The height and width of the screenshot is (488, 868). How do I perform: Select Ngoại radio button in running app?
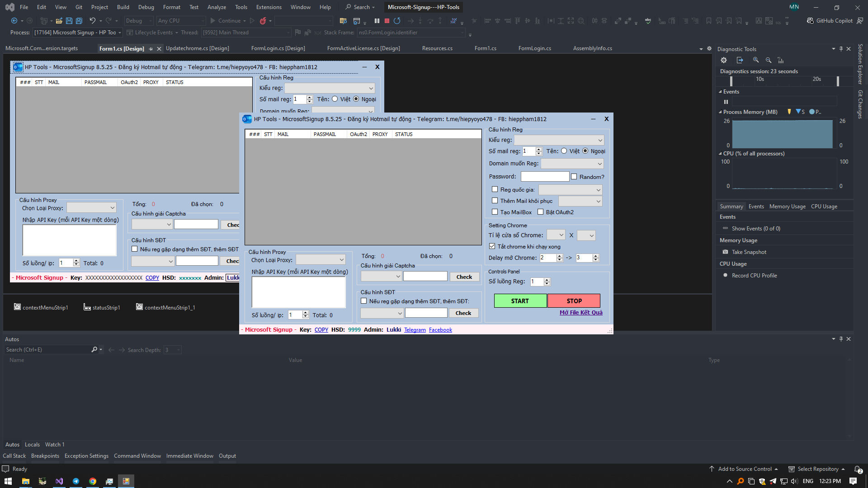[585, 151]
